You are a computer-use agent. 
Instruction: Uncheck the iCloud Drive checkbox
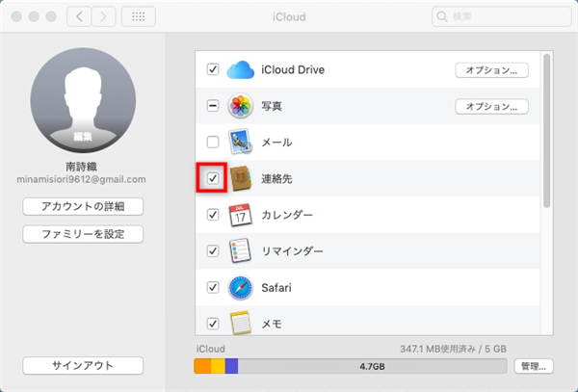tap(213, 69)
